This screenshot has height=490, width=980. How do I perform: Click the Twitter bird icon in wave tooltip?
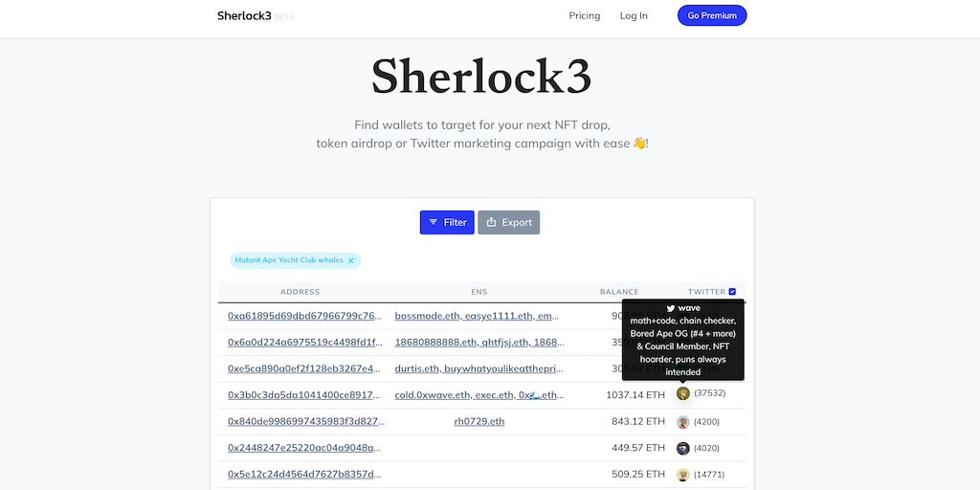click(x=671, y=308)
